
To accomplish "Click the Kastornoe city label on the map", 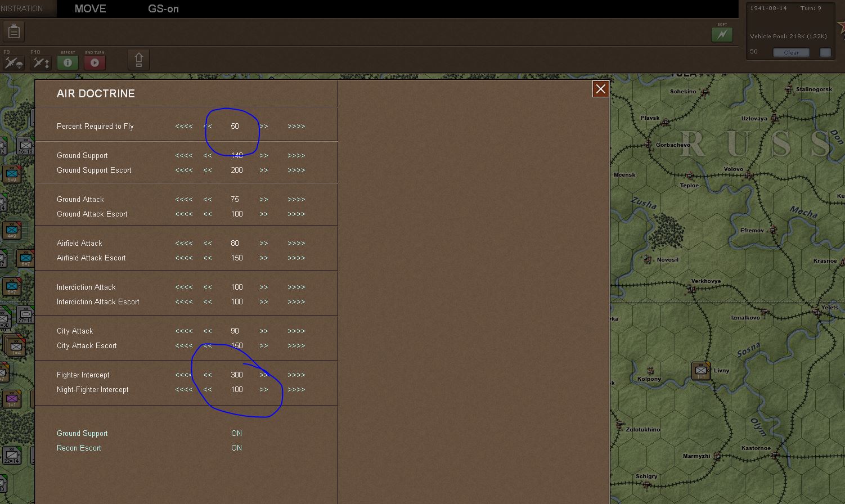I will pos(756,448).
